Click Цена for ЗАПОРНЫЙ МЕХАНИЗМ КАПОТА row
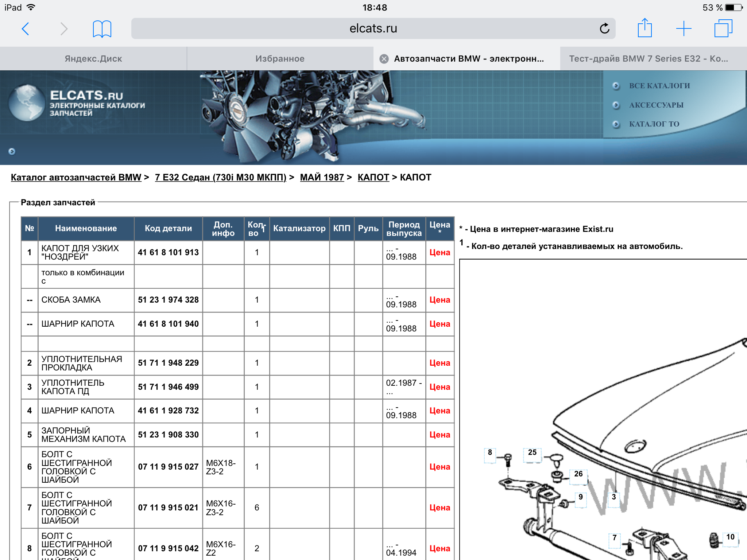Image resolution: width=747 pixels, height=560 pixels. coord(440,435)
